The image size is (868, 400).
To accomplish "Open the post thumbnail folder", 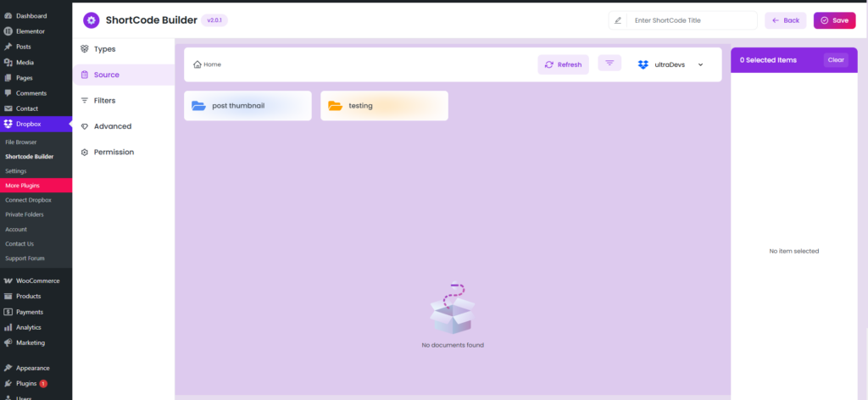I will 248,106.
